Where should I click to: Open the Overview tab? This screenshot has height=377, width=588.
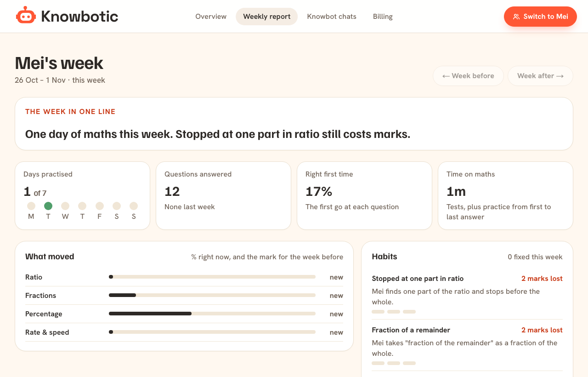(211, 17)
